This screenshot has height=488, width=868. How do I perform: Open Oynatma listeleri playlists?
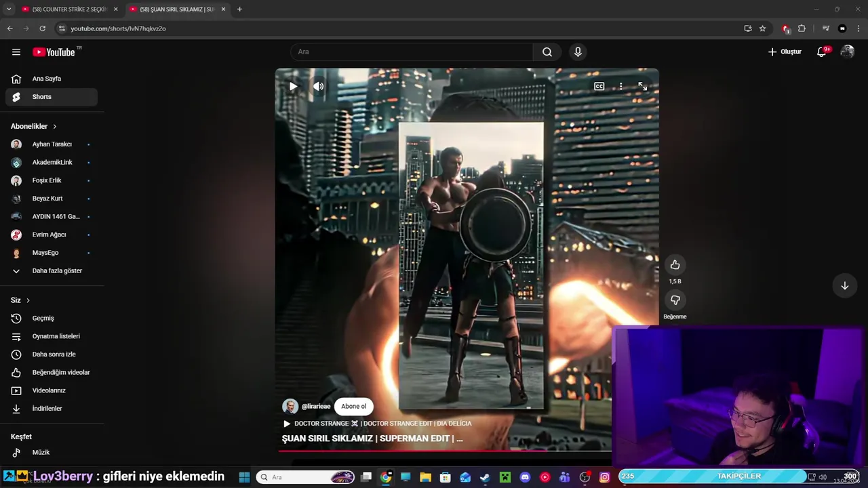click(52, 336)
